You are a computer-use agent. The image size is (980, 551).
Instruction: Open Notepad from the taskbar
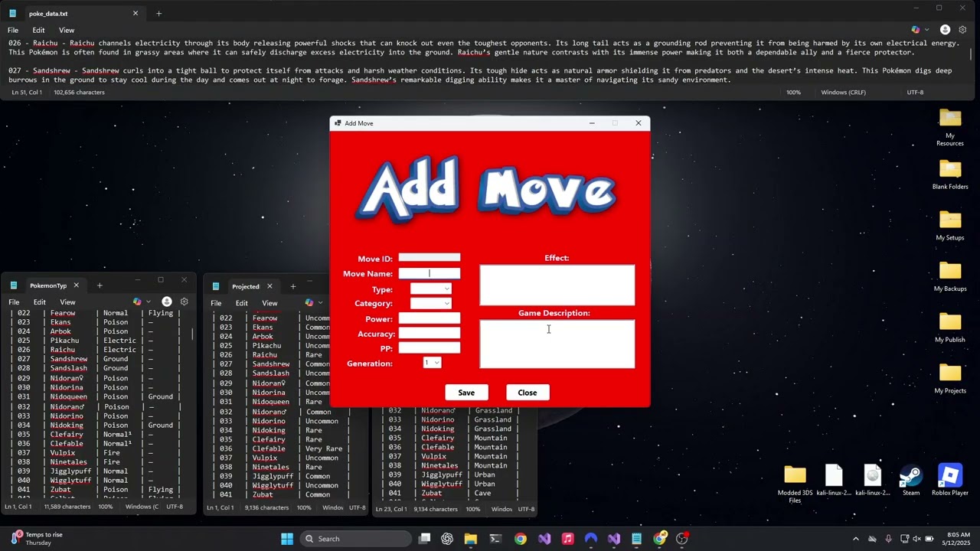point(636,539)
